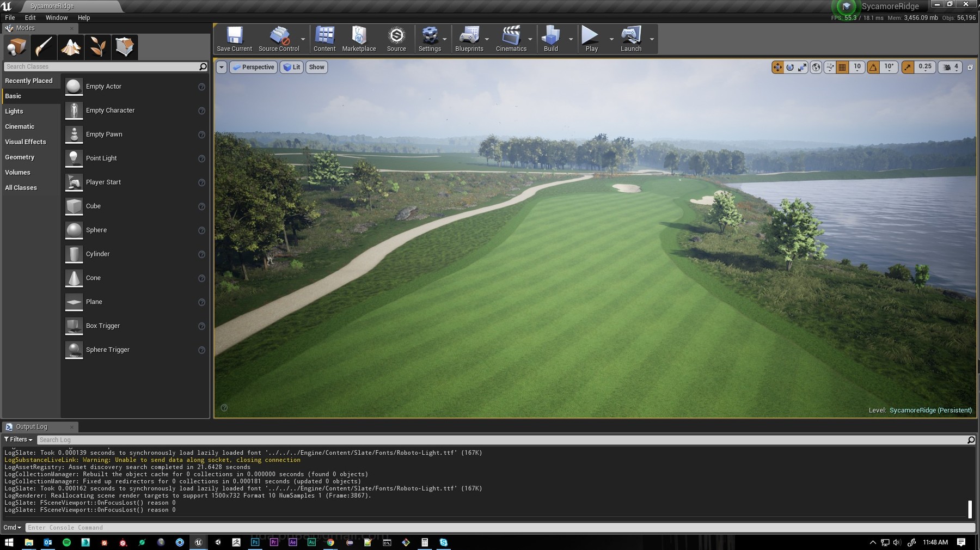Select the Paint mode brush icon

point(44,47)
